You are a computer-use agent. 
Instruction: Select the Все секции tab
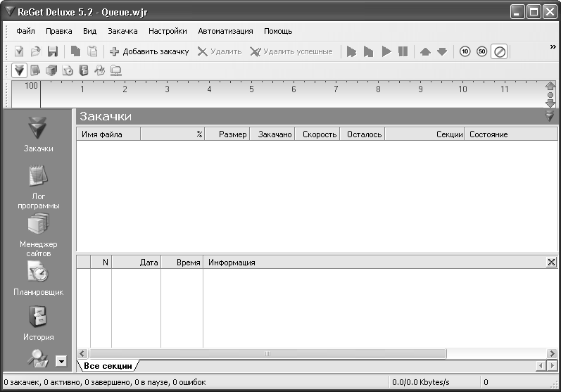tap(108, 366)
